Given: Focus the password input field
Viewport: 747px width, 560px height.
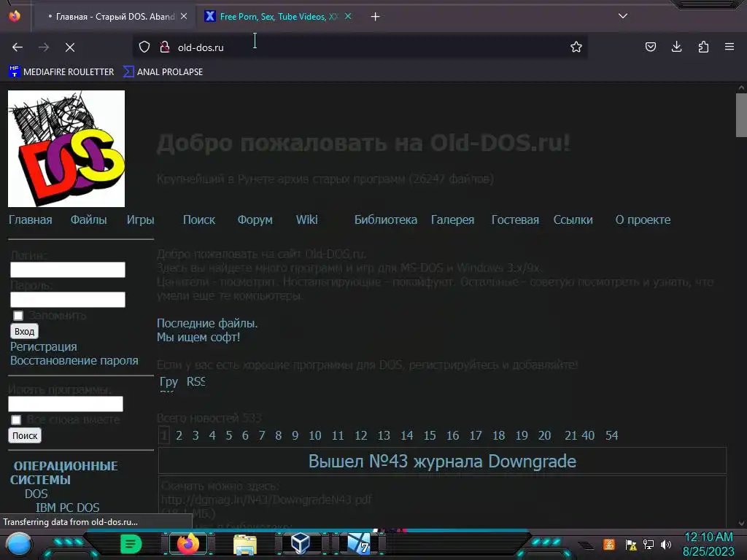Looking at the screenshot, I should pyautogui.click(x=68, y=300).
